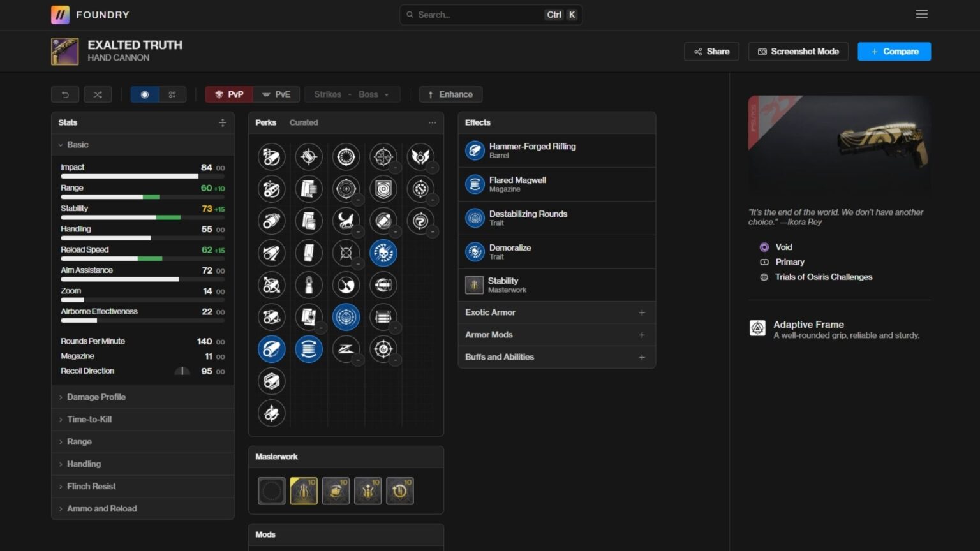
Task: Select the reload speed masterwork icon
Action: (400, 491)
